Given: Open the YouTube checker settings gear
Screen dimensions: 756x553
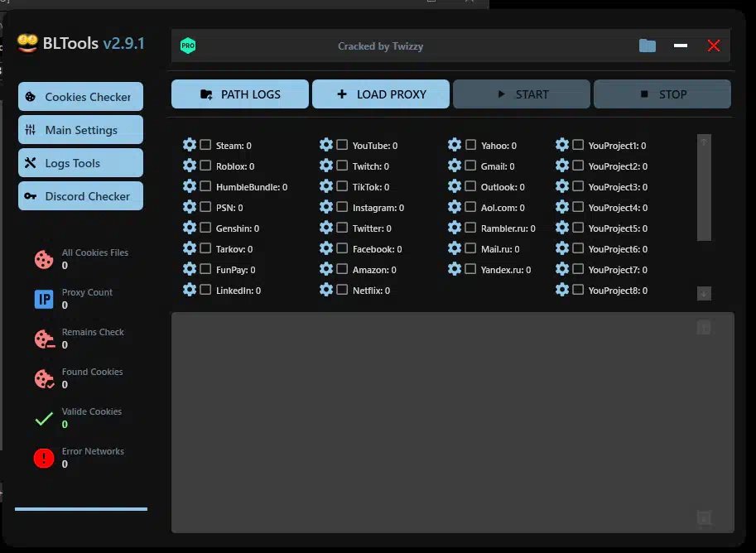Looking at the screenshot, I should pyautogui.click(x=326, y=144).
